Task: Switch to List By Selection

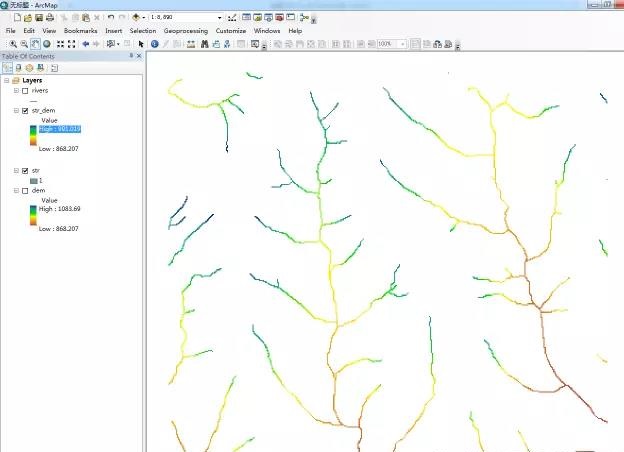Action: pyautogui.click(x=40, y=68)
